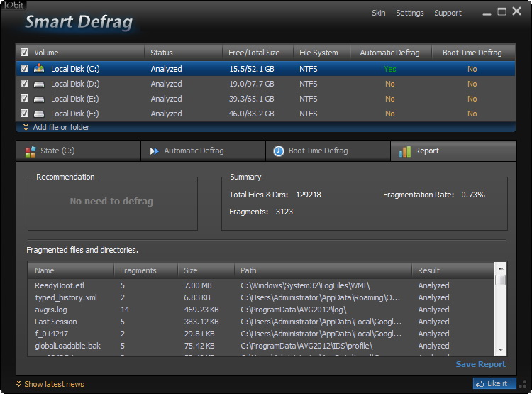Select the Local Disk (E:) volume row
532x394 pixels.
266,99
